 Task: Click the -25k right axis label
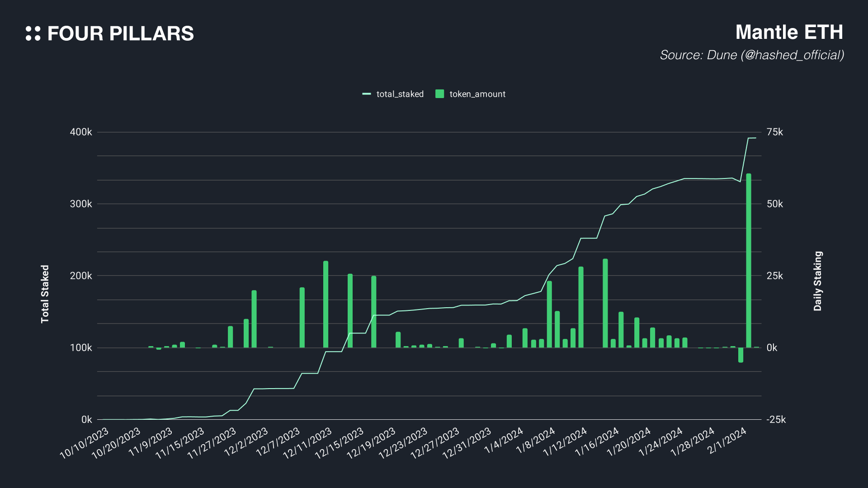[776, 420]
